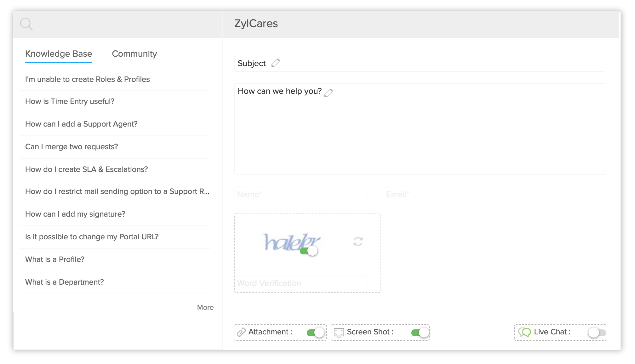Viewport: 635px width, 364px height.
Task: Open 'What is a Department?' article
Action: 64,282
